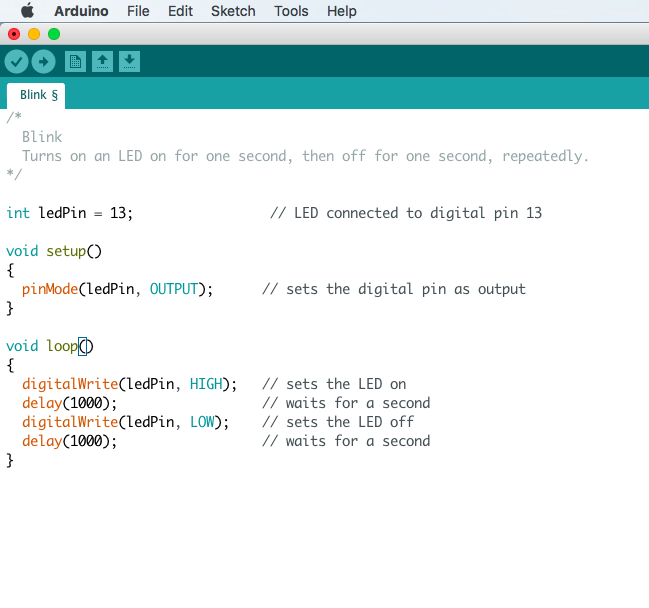Click the first 'delay(1000);' after HIGH
The width and height of the screenshot is (649, 608).
click(x=70, y=403)
